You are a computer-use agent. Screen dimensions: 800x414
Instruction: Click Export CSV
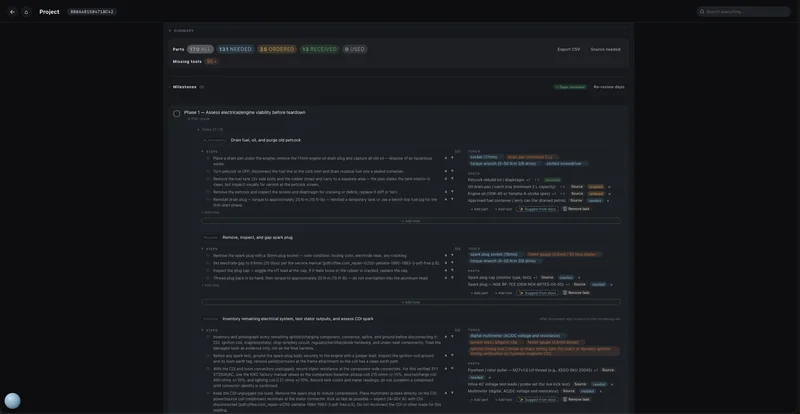[x=568, y=50]
